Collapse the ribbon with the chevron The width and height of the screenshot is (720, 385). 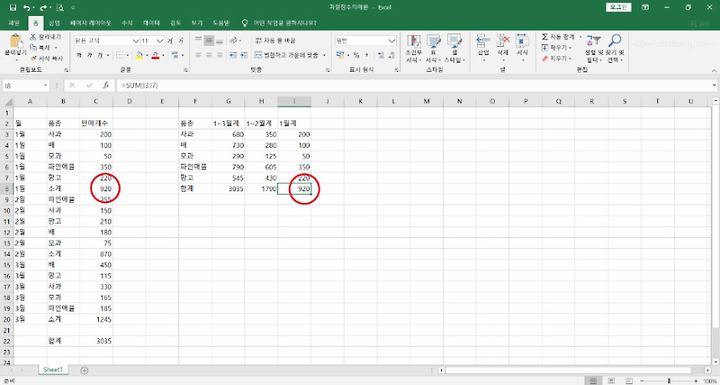714,70
